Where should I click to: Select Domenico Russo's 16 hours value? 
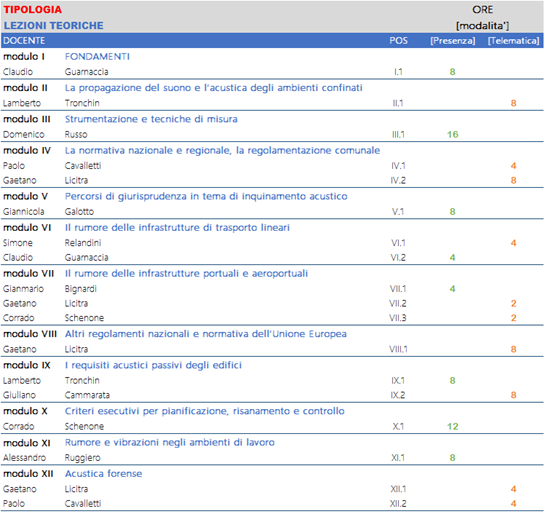453,134
